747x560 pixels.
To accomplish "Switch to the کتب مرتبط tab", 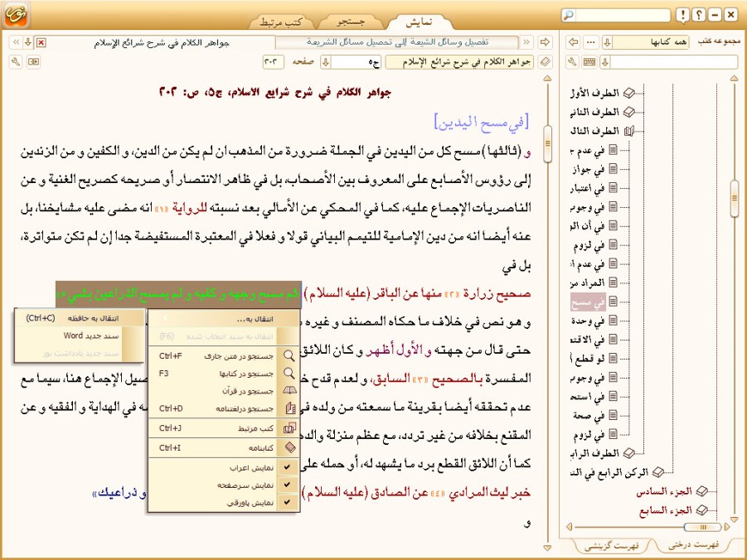I will pyautogui.click(x=281, y=22).
